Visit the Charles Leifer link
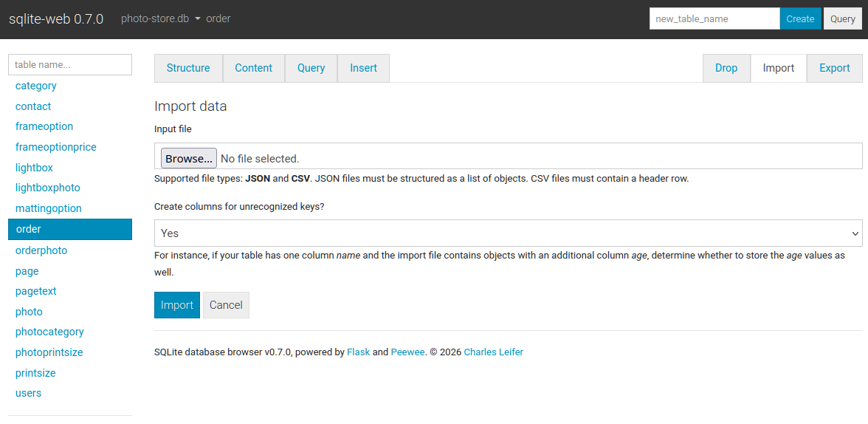Image resolution: width=868 pixels, height=424 pixels. click(x=493, y=352)
